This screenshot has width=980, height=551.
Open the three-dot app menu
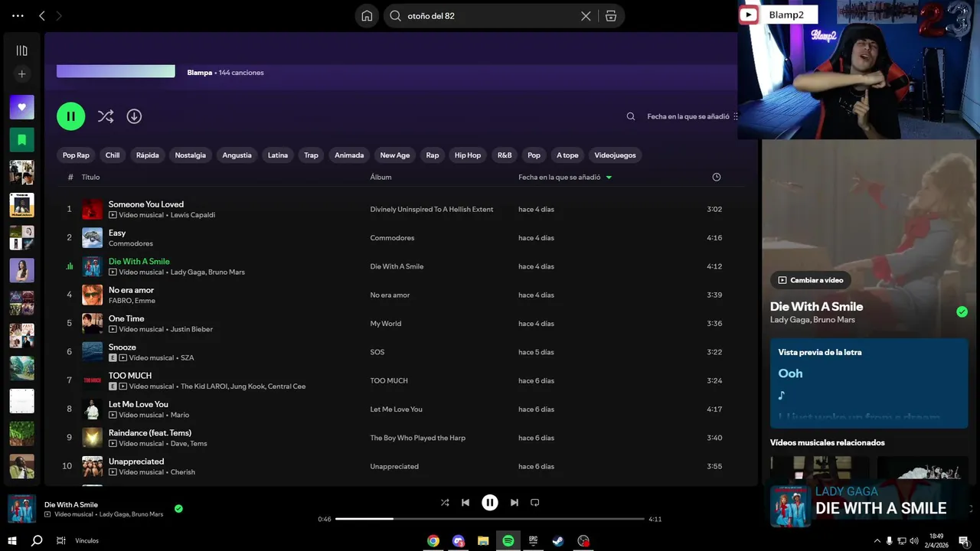coord(18,15)
